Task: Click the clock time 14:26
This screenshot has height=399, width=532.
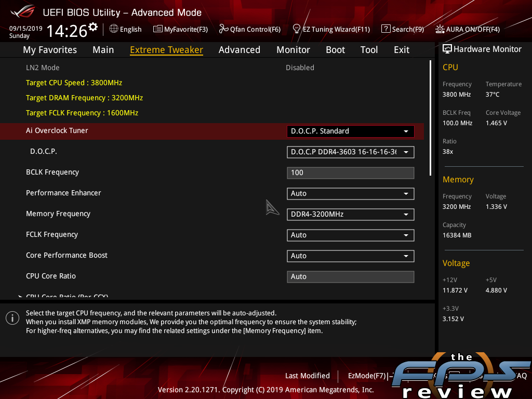Action: click(67, 31)
